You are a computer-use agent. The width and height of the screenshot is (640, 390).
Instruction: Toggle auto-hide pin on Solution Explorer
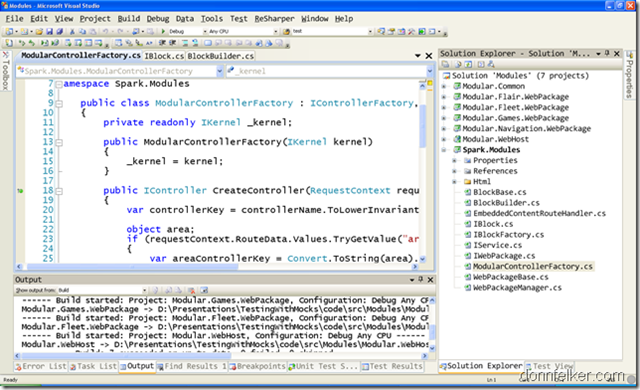pyautogui.click(x=607, y=53)
